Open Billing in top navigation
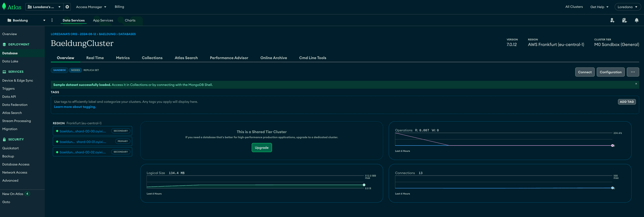This screenshot has height=217, width=644. [119, 7]
